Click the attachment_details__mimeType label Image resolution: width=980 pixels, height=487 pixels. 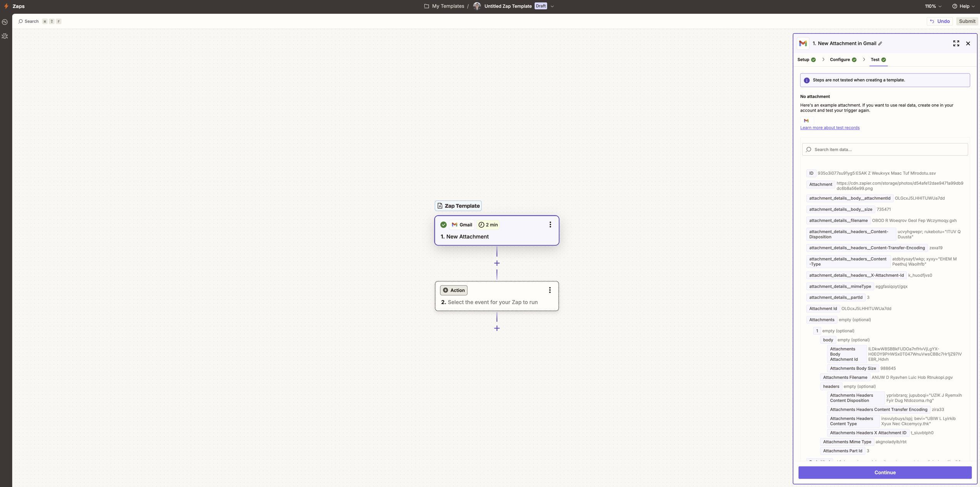(x=840, y=287)
